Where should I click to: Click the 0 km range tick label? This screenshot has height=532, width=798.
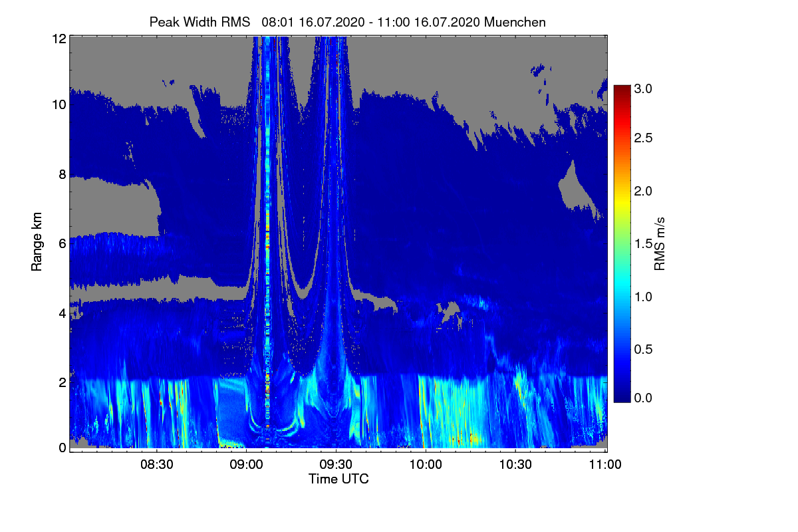click(x=62, y=448)
